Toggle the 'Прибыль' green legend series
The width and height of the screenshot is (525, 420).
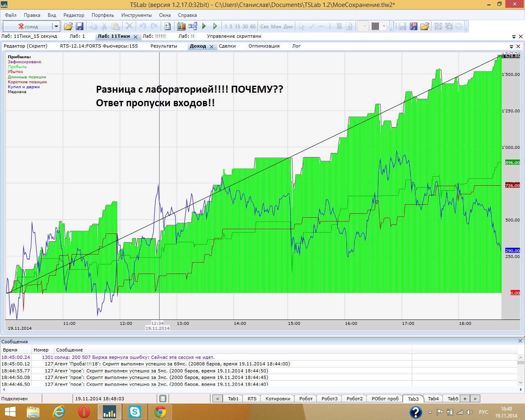[x=17, y=67]
